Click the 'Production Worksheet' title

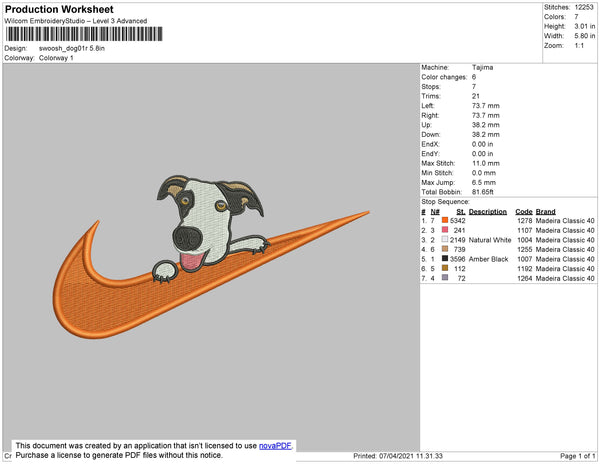tap(59, 9)
